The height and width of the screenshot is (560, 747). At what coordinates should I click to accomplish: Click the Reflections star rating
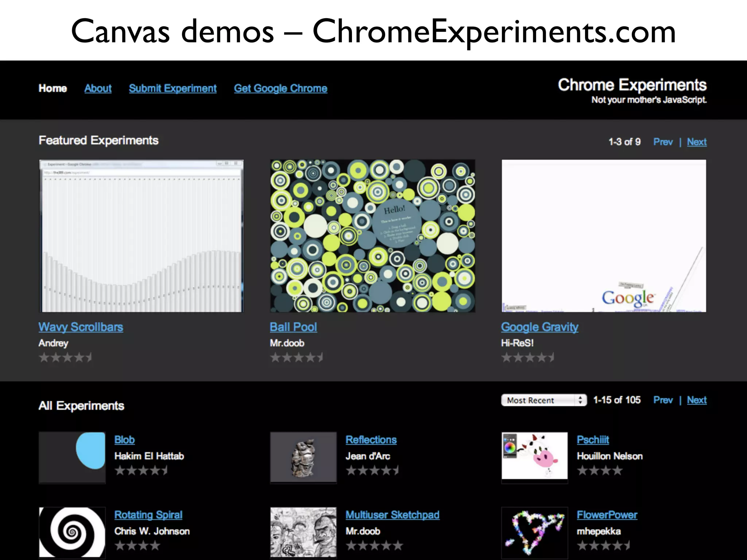coord(372,471)
